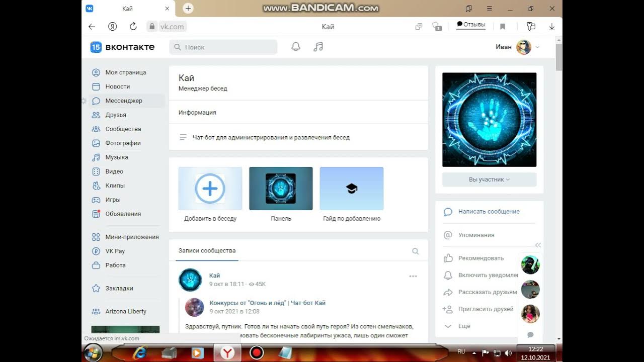The height and width of the screenshot is (362, 644).
Task: Click messenger settings gear icon
Action: (84, 101)
